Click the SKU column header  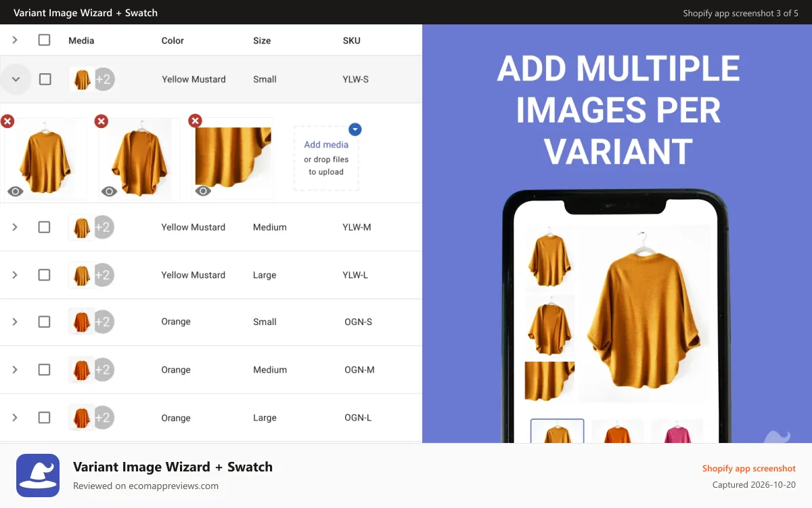tap(352, 41)
